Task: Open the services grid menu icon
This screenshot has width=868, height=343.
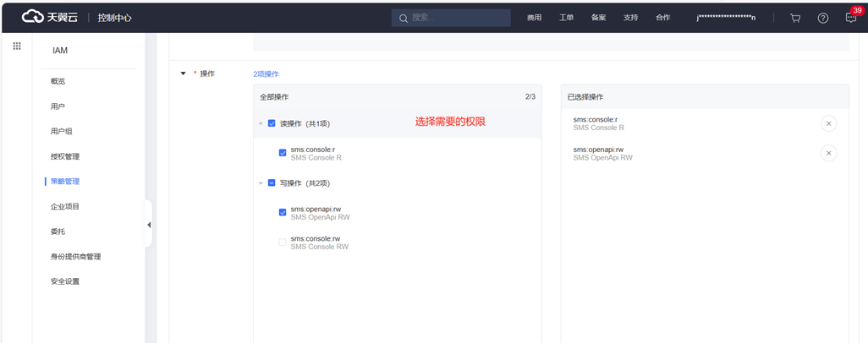Action: (x=16, y=46)
